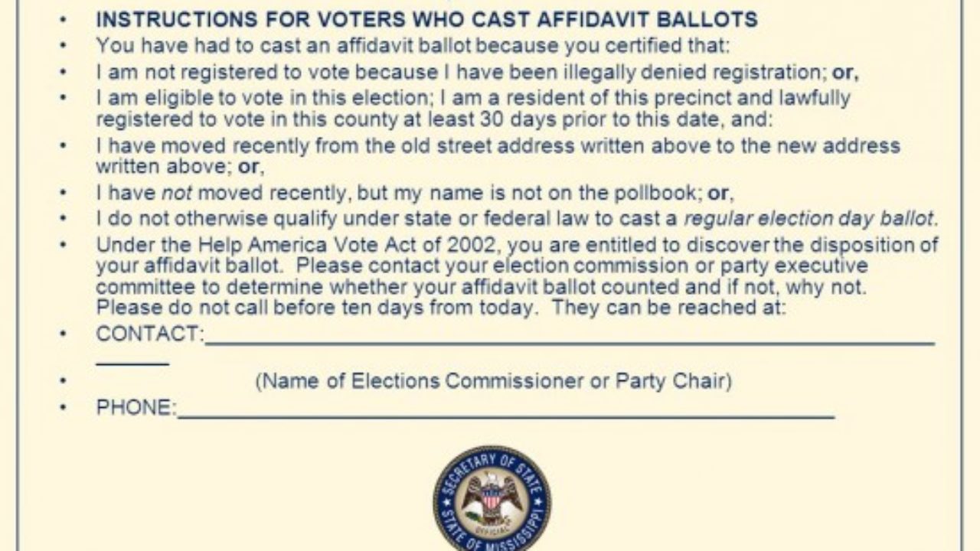Click the 'You have had to cast' sentence
Screen dimensions: 980x551
click(413, 45)
